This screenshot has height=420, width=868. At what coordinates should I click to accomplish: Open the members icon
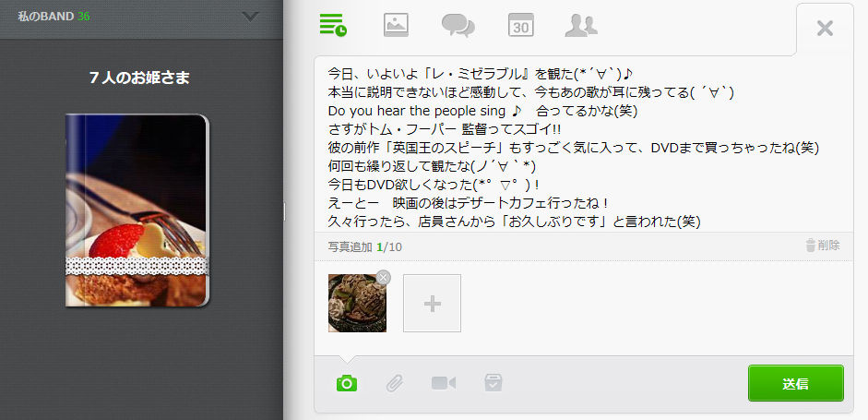tap(581, 26)
